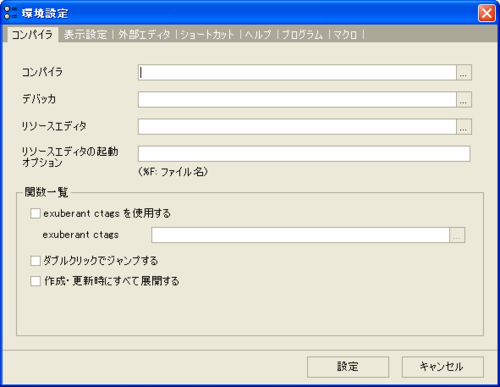Image resolution: width=500 pixels, height=387 pixels.
Task: Click the exuberant ctags field label
Action: [80, 235]
